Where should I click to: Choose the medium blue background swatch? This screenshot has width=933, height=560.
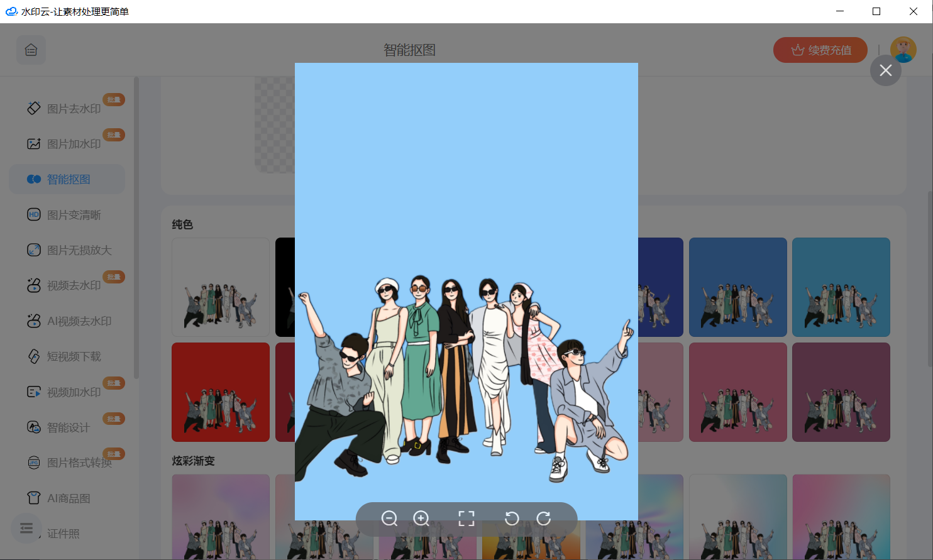738,287
